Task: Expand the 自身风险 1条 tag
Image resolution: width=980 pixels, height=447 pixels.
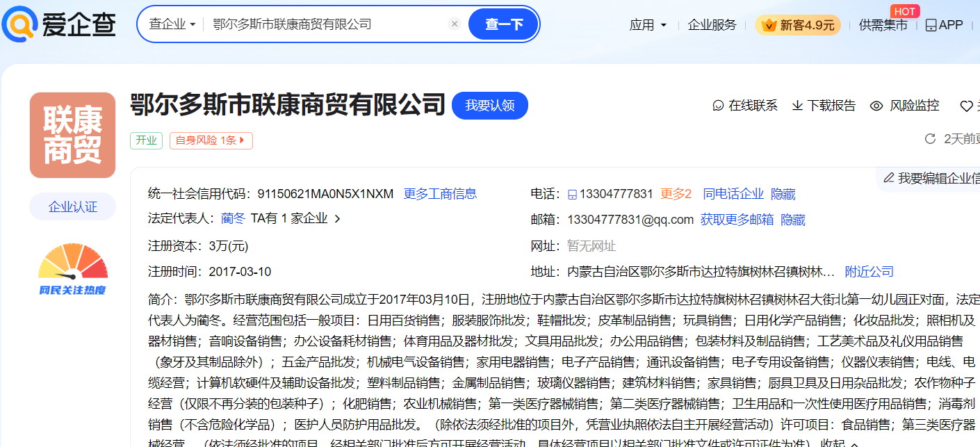Action: pyautogui.click(x=211, y=140)
